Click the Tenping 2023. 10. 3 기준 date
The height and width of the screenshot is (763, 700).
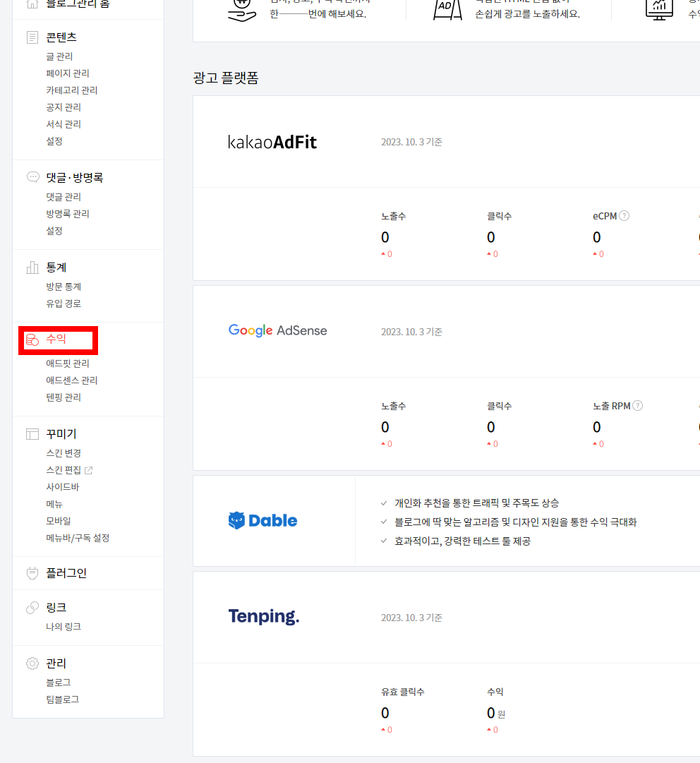tap(411, 618)
